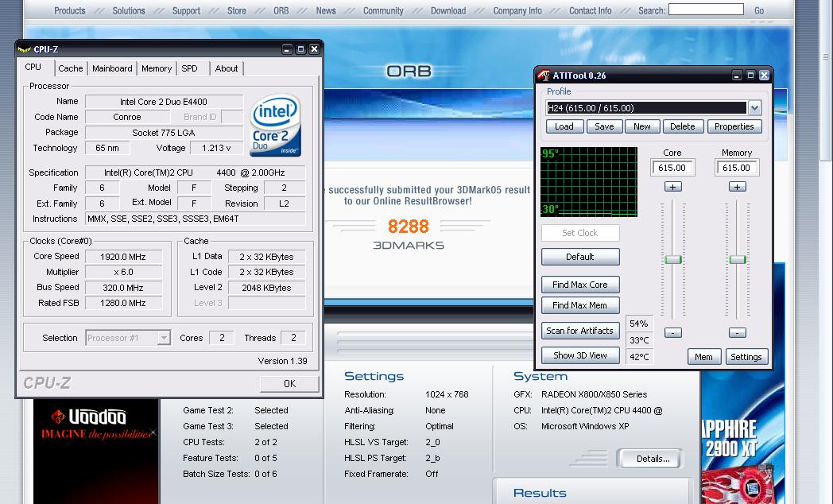Image resolution: width=833 pixels, height=504 pixels.
Task: Click the CPU-Z title bar icon
Action: coord(24,49)
